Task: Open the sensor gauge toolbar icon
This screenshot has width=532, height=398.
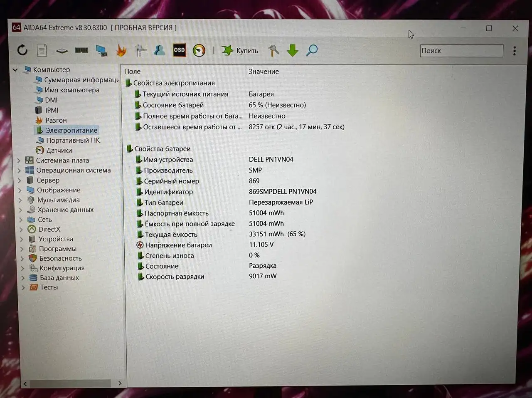Action: coord(199,51)
